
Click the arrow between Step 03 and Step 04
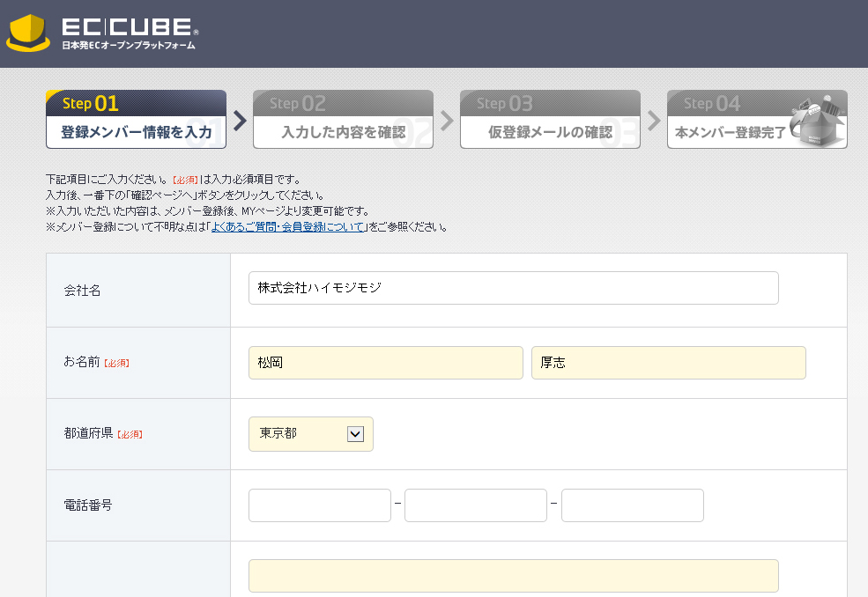pos(654,120)
